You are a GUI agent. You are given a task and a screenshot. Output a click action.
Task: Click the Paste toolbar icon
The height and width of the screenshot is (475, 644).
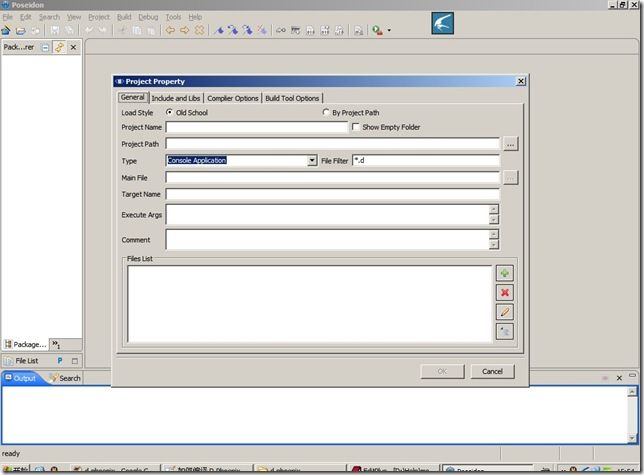tap(151, 31)
